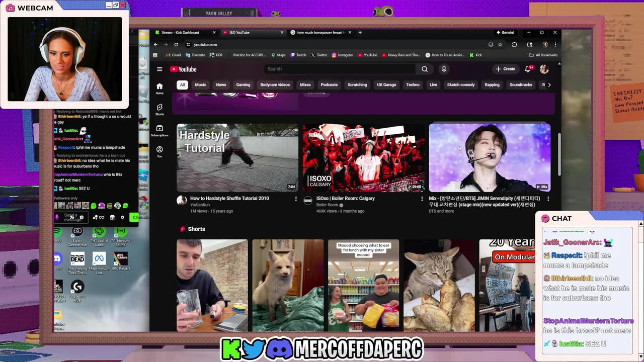Open the Chrome apps grid in bookmarks bar
Viewport: 644px width, 362px height.
pyautogui.click(x=155, y=55)
